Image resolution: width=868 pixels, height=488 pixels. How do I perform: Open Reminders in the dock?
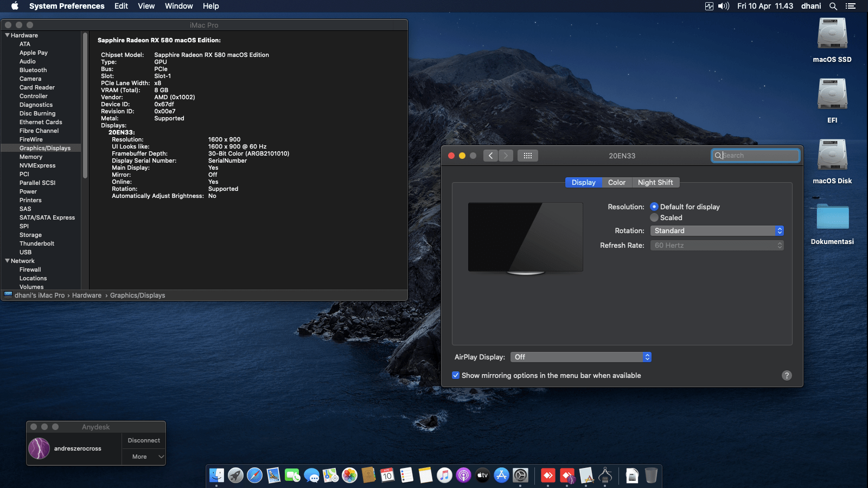pos(406,476)
